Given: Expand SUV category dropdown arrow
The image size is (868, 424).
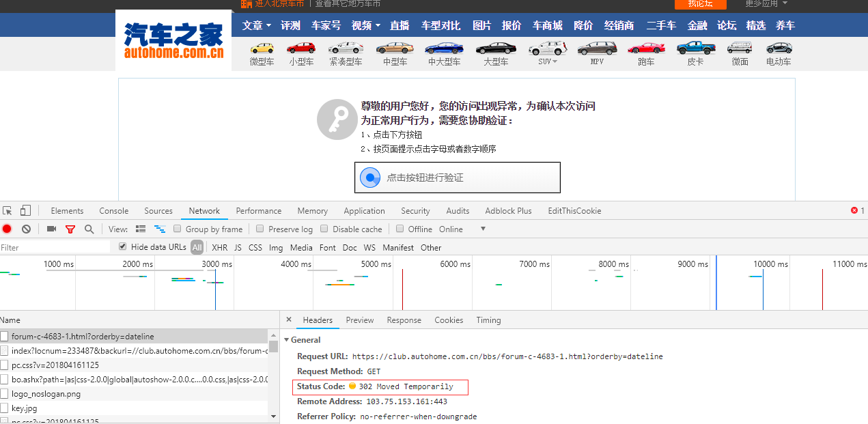Looking at the screenshot, I should 555,61.
